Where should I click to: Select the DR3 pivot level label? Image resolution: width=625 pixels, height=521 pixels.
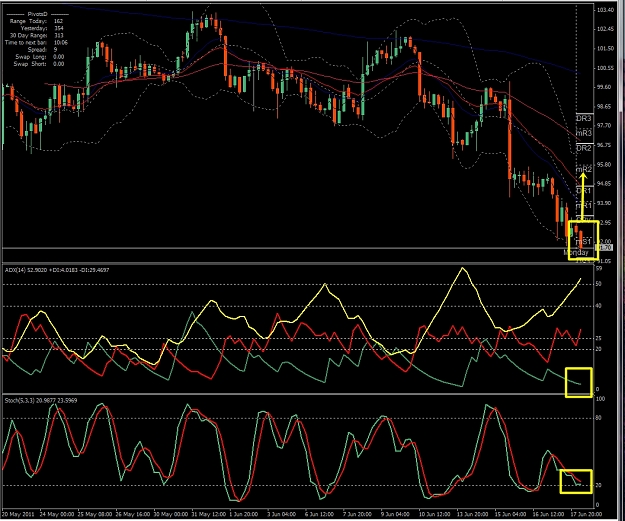click(584, 118)
